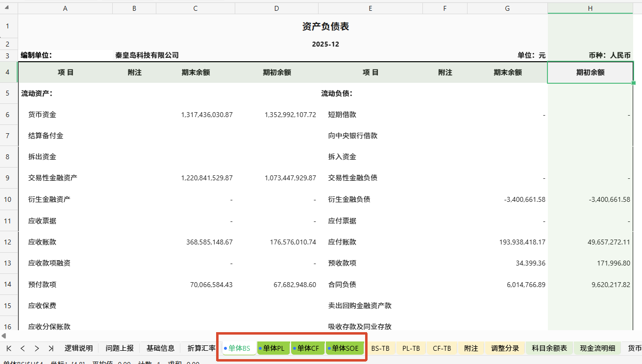Image resolution: width=642 pixels, height=364 pixels.
Task: Go to the previous sheet tab arrow
Action: (23, 348)
